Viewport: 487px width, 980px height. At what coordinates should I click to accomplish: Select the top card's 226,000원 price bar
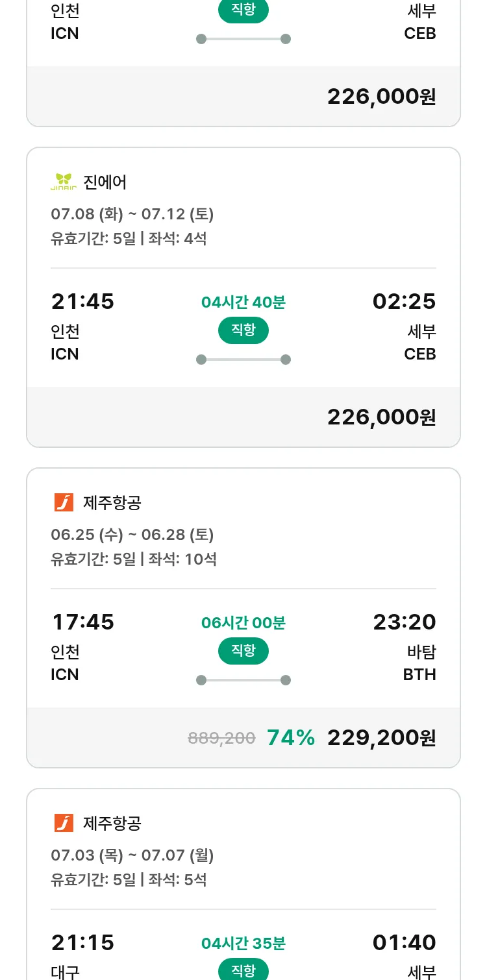point(243,96)
